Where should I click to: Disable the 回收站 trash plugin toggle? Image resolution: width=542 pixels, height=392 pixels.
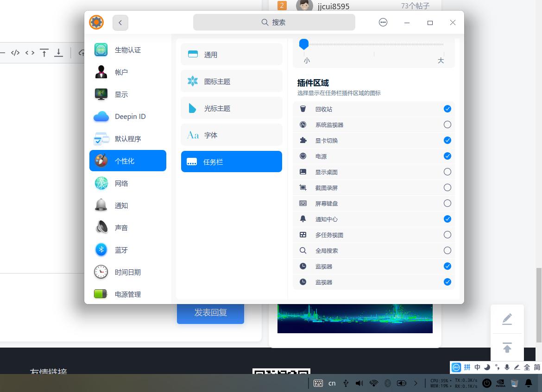point(447,109)
